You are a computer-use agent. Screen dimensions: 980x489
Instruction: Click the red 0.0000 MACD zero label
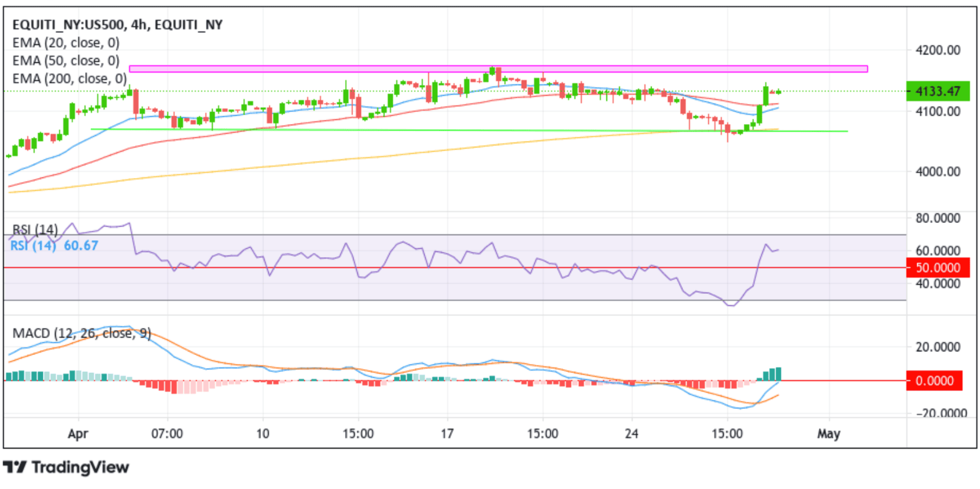934,381
